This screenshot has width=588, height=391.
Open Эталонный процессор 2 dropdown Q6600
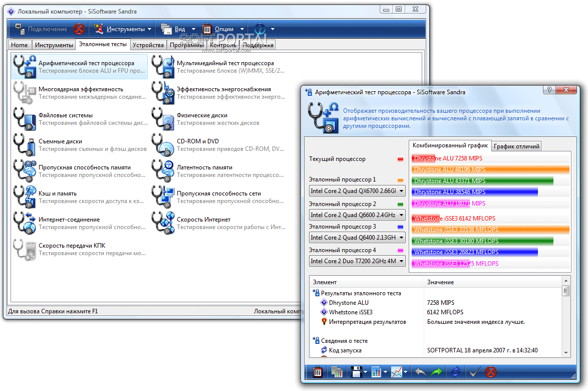[357, 215]
